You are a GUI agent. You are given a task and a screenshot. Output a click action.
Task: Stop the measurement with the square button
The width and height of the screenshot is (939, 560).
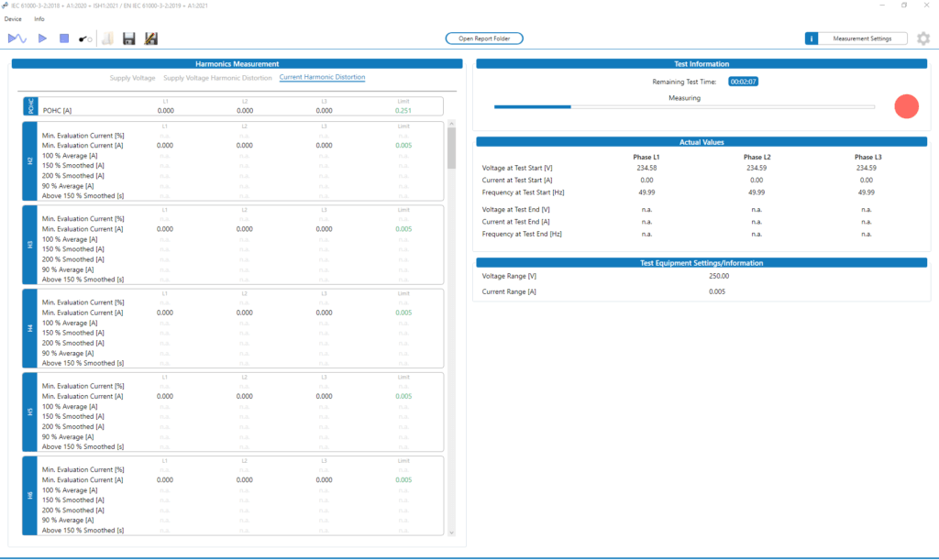click(64, 38)
